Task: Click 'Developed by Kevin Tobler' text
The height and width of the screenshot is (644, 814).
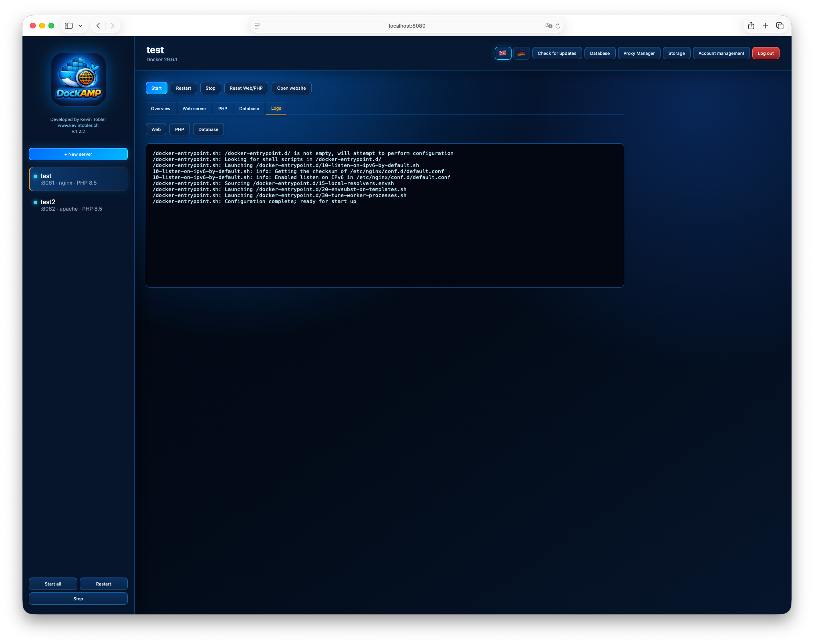Action: 78,119
